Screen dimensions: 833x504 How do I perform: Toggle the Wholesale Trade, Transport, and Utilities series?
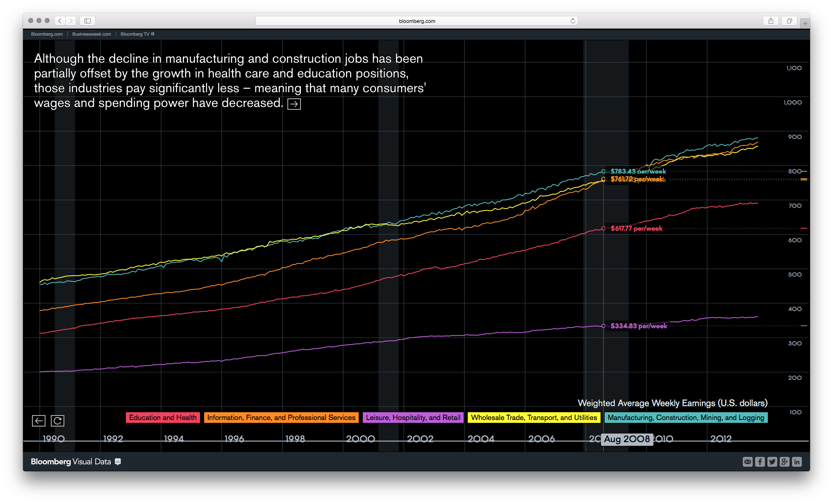click(x=534, y=418)
